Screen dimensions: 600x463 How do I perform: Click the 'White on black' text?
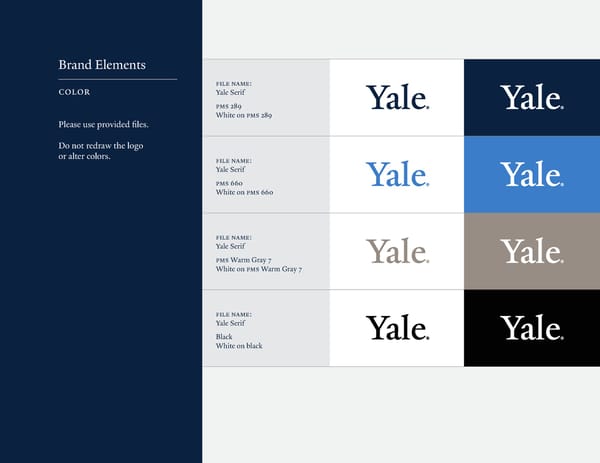239,346
